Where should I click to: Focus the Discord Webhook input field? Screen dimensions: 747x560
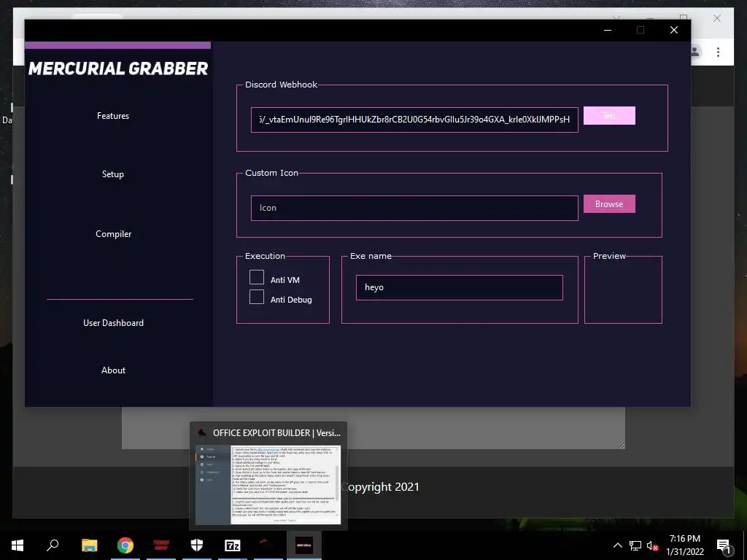[414, 120]
